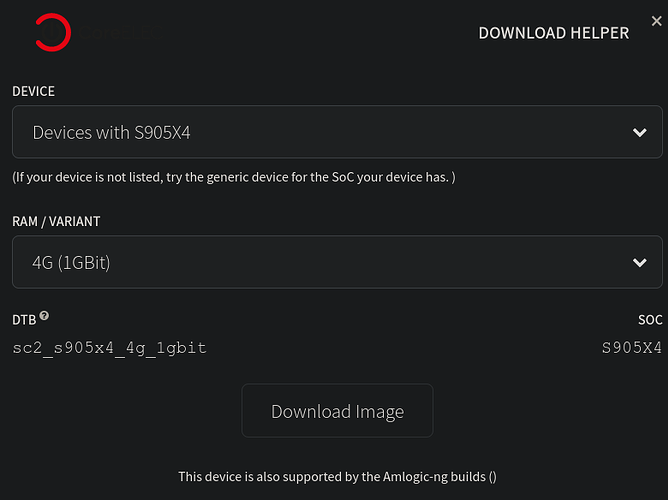
Task: Click the DOWNLOAD HELPER header title
Action: pyautogui.click(x=553, y=33)
